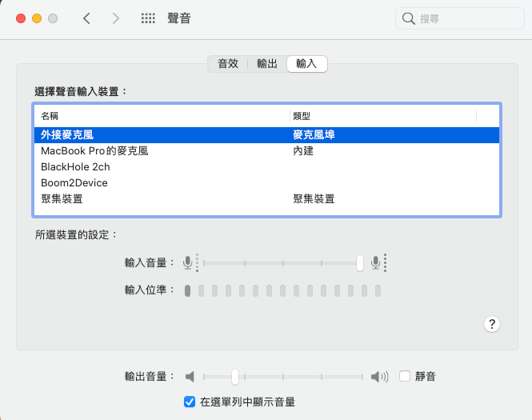Screen dimensions: 532x420
Task: Click 麥克風埠 type cell
Action: coord(314,134)
